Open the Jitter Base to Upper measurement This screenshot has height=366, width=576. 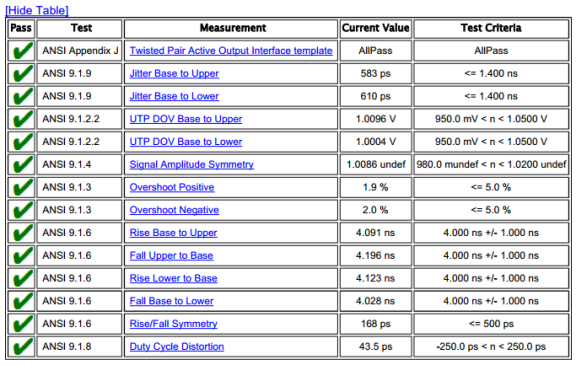tap(174, 73)
